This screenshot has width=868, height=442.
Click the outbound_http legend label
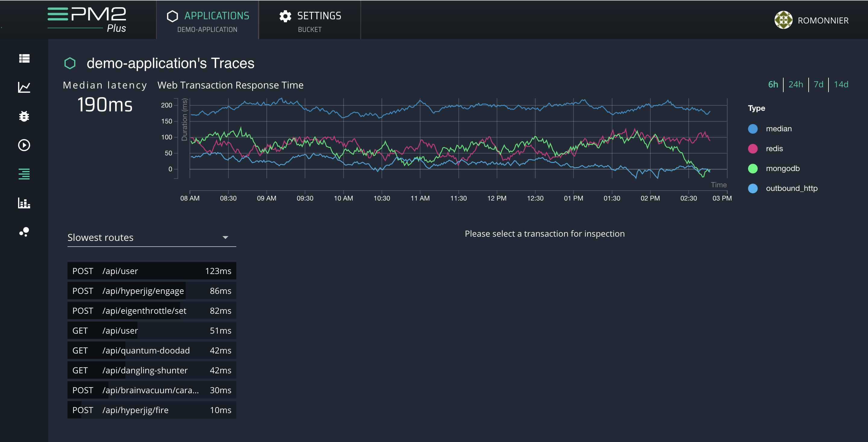click(x=791, y=188)
